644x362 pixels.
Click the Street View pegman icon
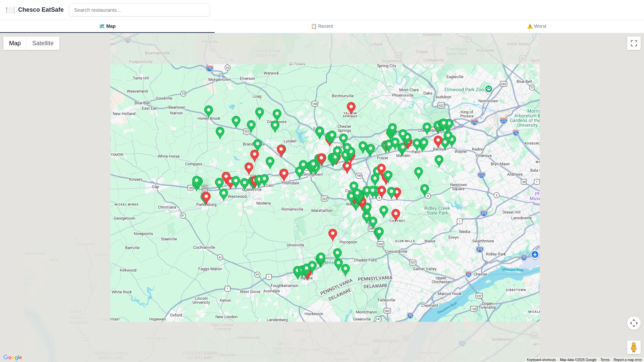[634, 347]
